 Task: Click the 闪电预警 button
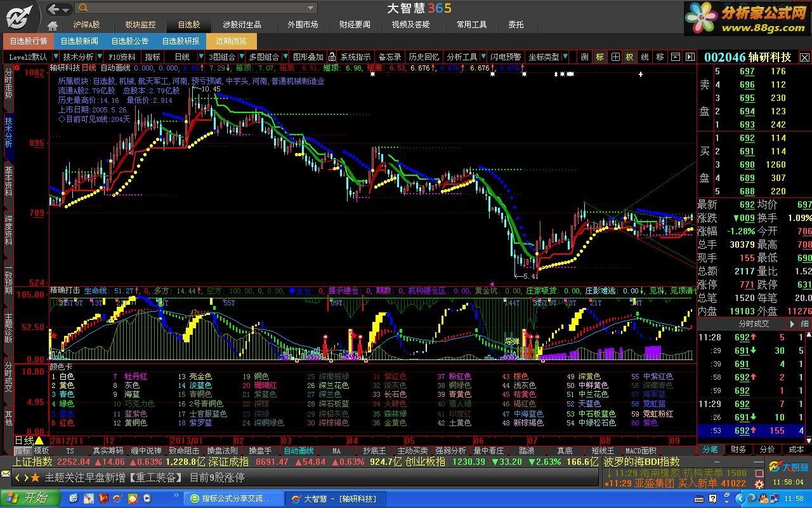point(506,57)
